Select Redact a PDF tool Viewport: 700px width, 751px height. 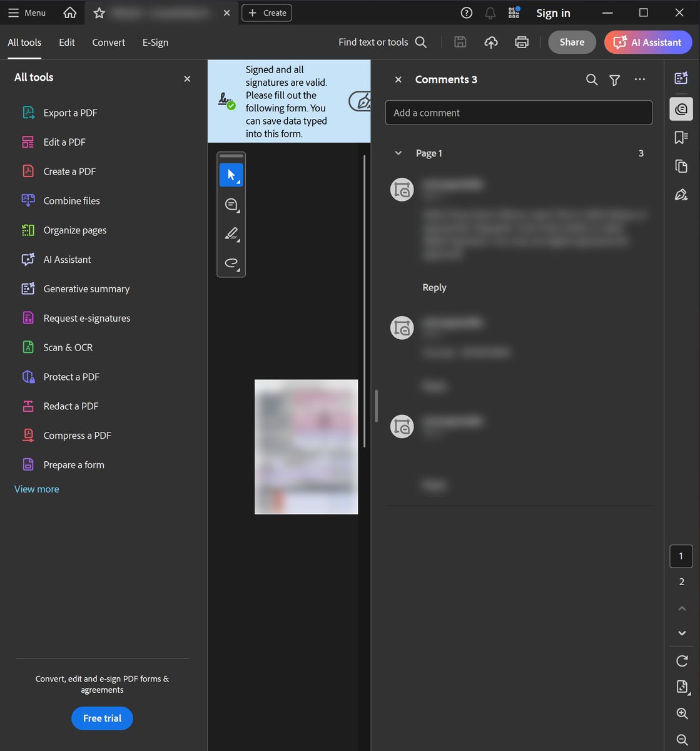[x=60, y=407]
